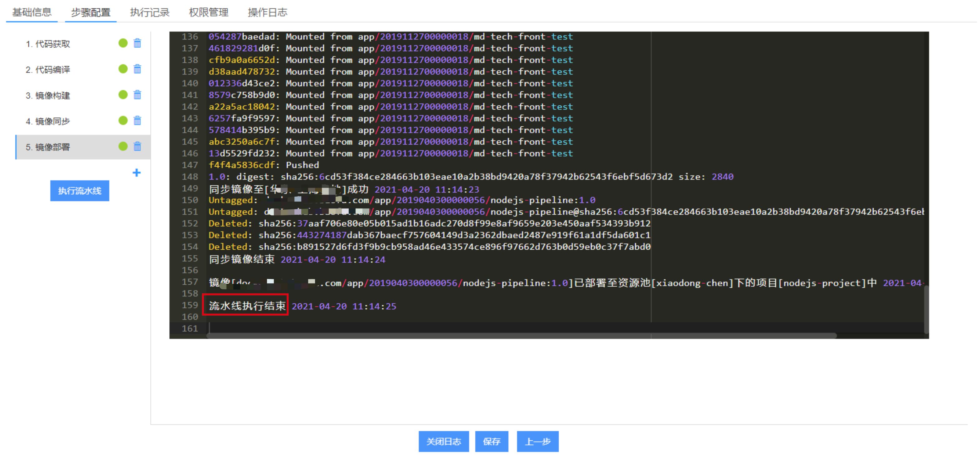Open the 执行记录 tab
The image size is (980, 455).
pos(149,12)
